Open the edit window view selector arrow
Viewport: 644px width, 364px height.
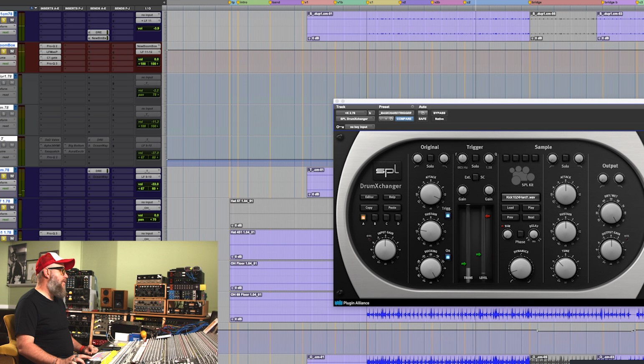coord(35,8)
